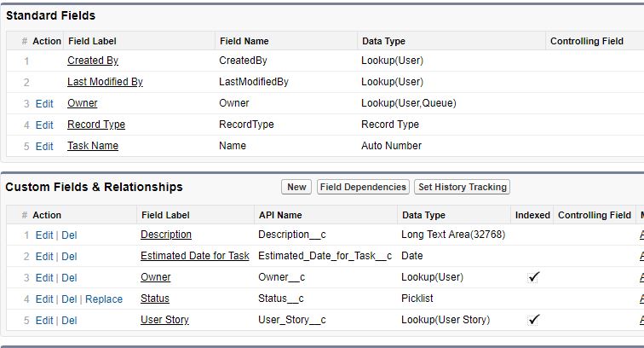Open Estimated Date for Task field

tap(195, 256)
